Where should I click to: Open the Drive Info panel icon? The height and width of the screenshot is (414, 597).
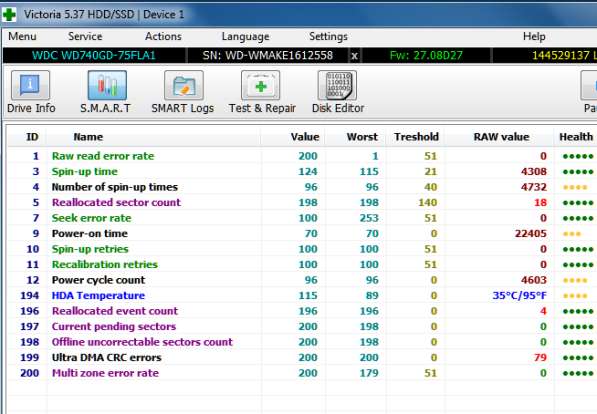30,86
